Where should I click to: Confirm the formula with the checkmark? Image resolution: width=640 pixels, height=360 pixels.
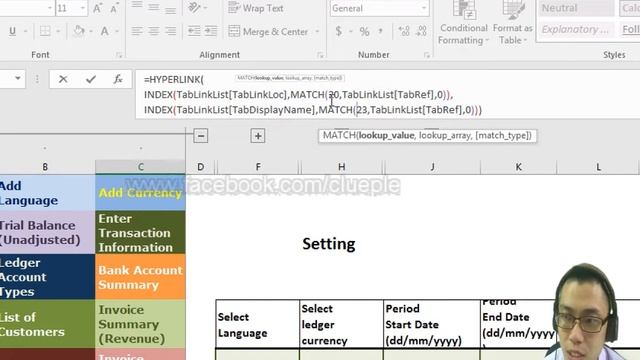(x=91, y=79)
